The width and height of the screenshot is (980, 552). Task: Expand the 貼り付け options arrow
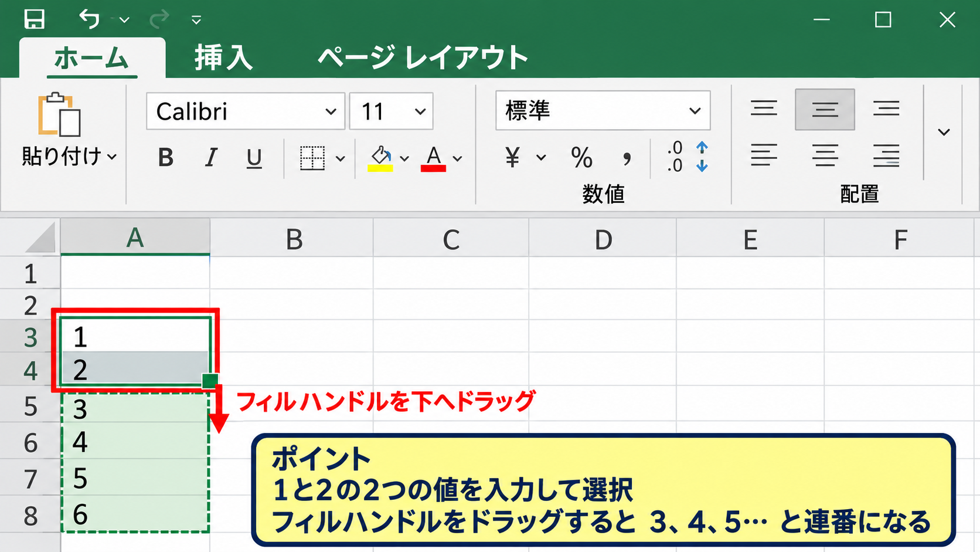113,157
